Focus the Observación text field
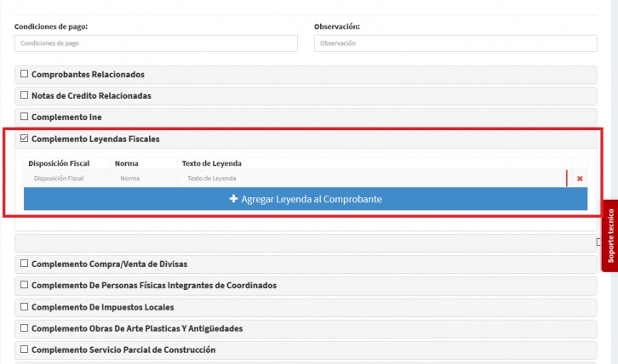This screenshot has height=364, width=618. click(x=455, y=43)
